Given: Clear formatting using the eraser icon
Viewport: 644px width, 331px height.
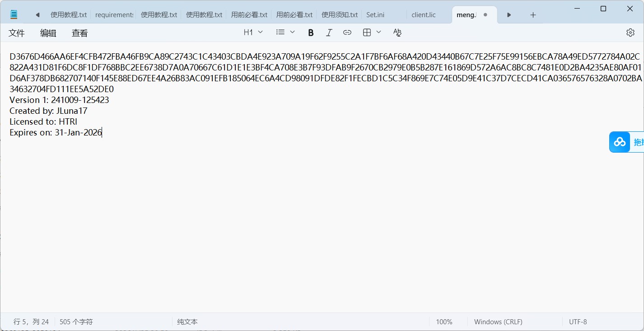Looking at the screenshot, I should coord(397,33).
